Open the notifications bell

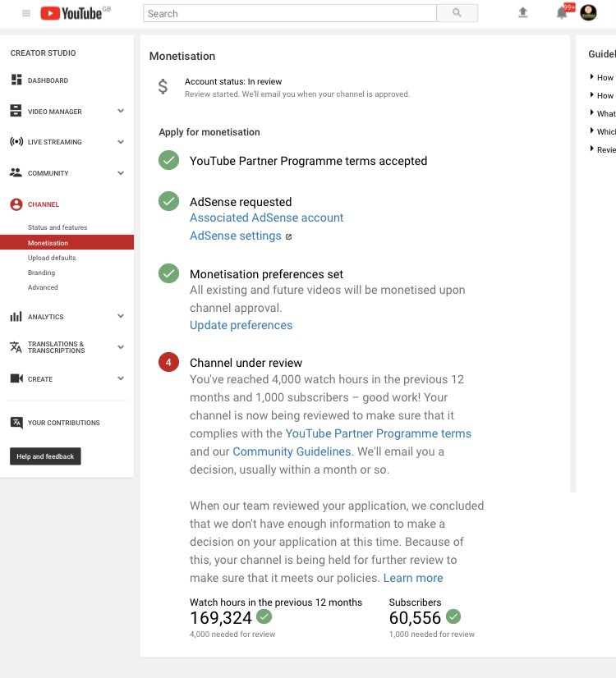click(x=562, y=13)
